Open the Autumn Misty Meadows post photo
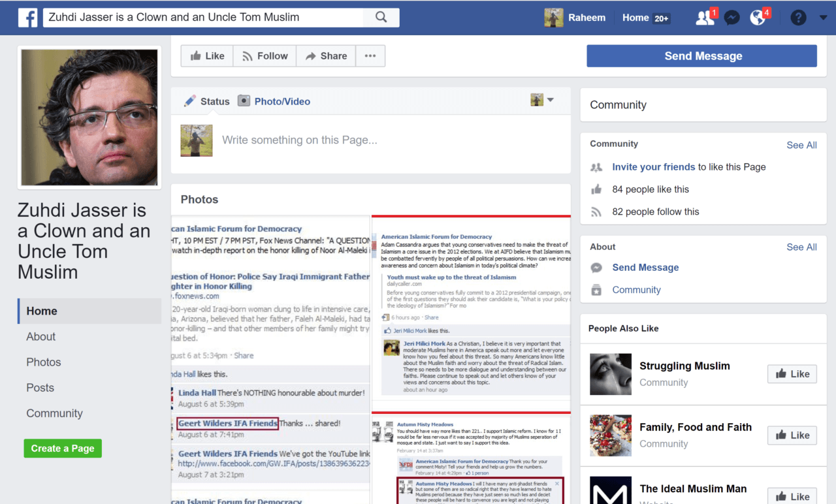This screenshot has width=836, height=504. [471, 459]
